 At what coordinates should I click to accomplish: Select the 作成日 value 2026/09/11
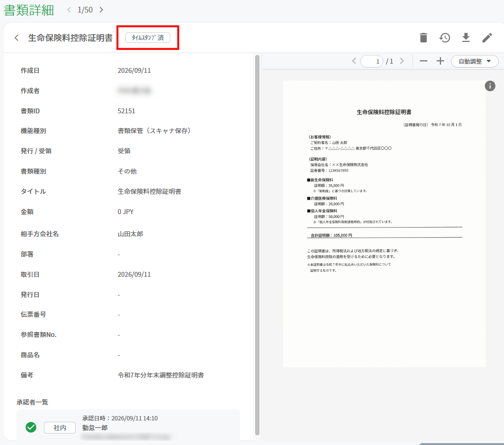[x=134, y=70]
